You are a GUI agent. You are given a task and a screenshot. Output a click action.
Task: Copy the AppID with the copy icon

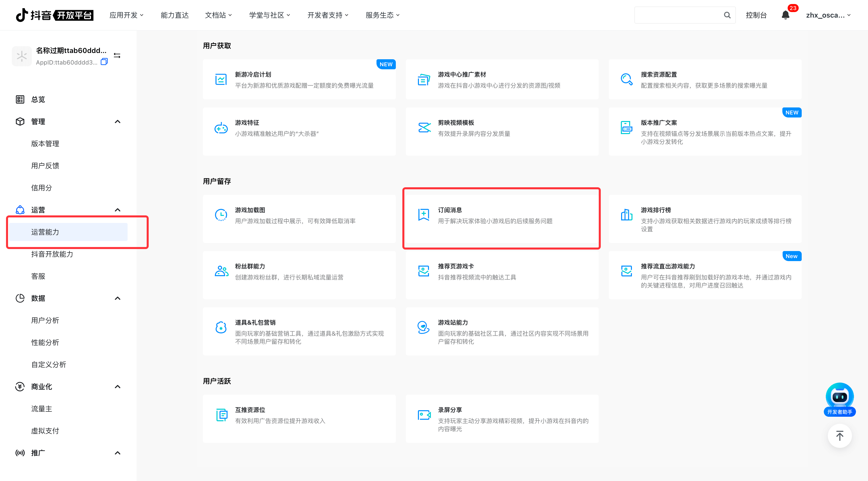pos(104,62)
